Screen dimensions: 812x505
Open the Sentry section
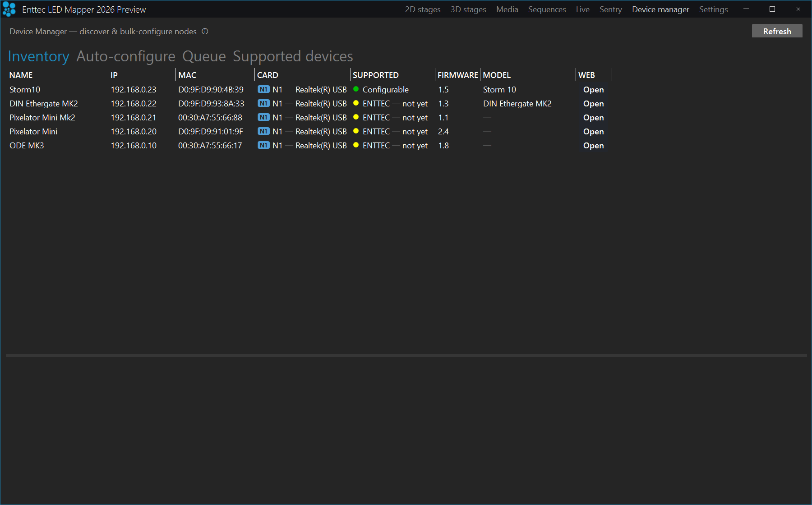[x=610, y=9]
